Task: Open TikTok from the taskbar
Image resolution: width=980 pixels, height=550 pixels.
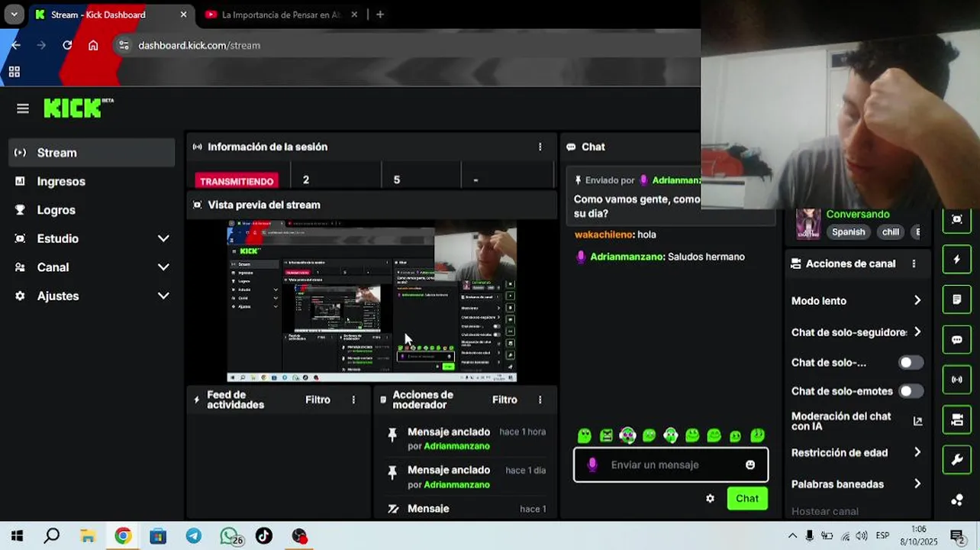Action: pyautogui.click(x=264, y=536)
